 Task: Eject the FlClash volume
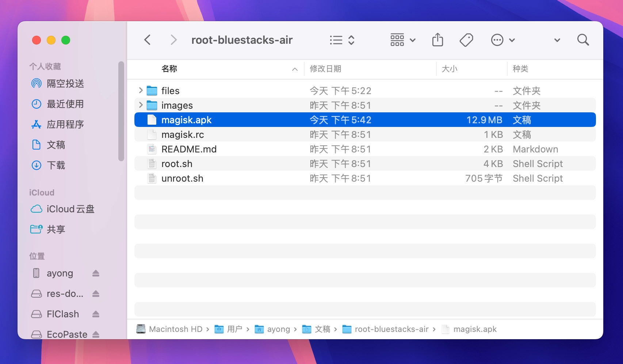coord(96,314)
